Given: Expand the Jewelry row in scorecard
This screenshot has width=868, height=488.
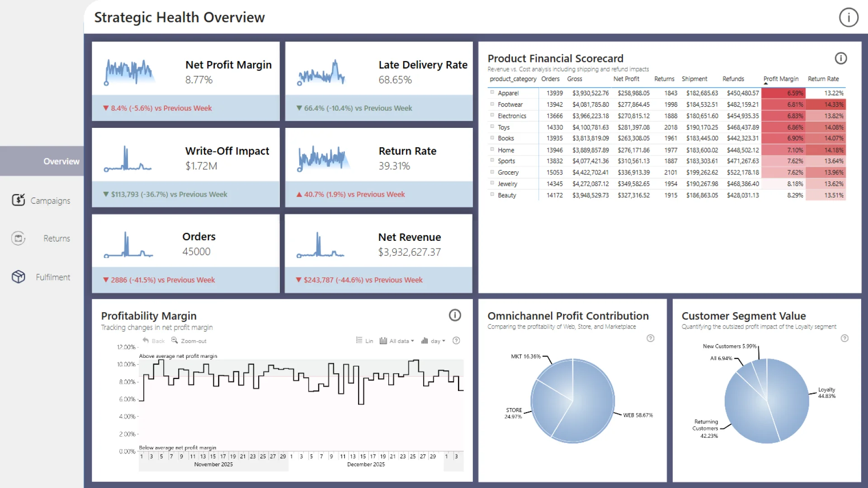Looking at the screenshot, I should [x=492, y=183].
